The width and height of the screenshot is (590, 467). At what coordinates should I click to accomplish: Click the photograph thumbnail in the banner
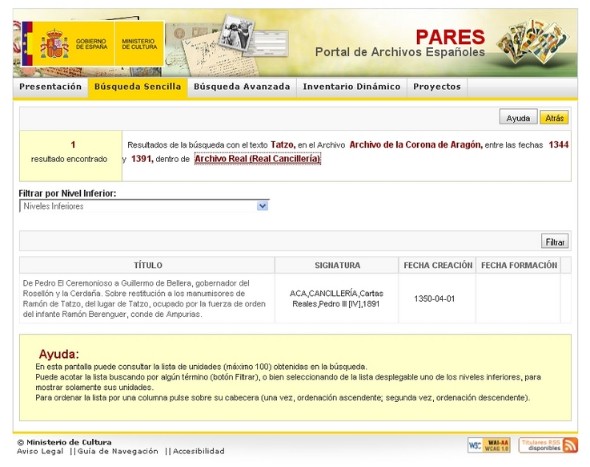pos(237,33)
